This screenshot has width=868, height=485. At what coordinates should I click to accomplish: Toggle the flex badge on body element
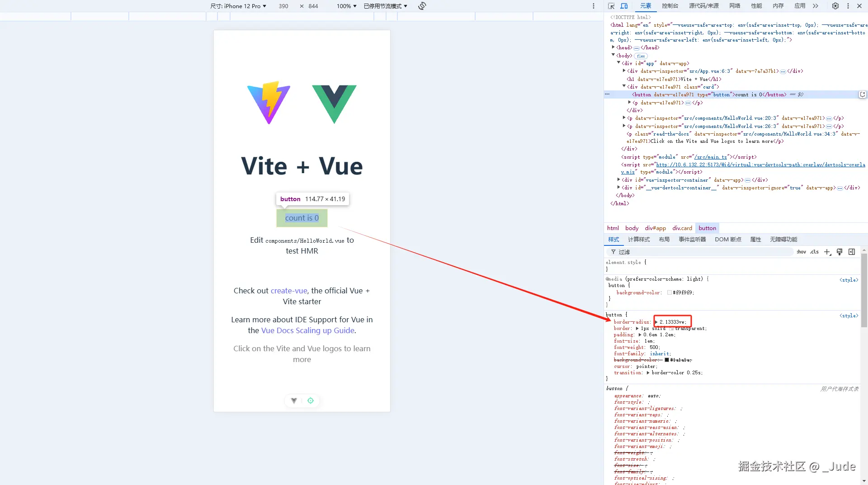[x=641, y=56]
